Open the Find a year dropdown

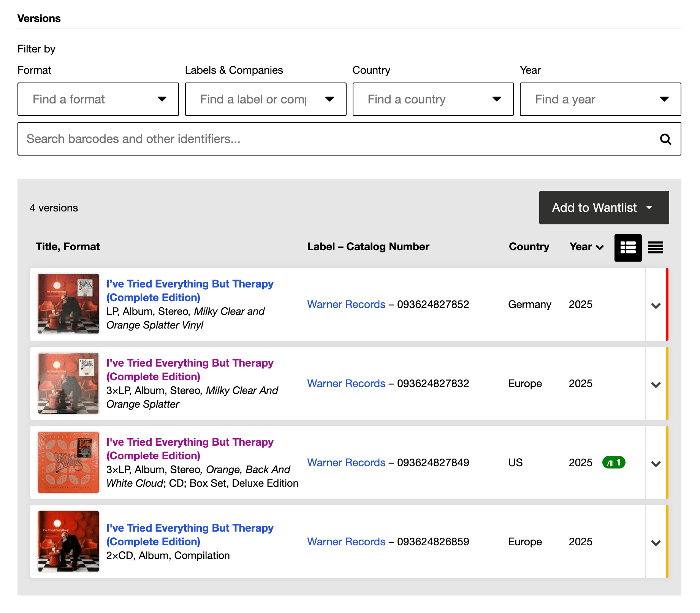tap(600, 99)
